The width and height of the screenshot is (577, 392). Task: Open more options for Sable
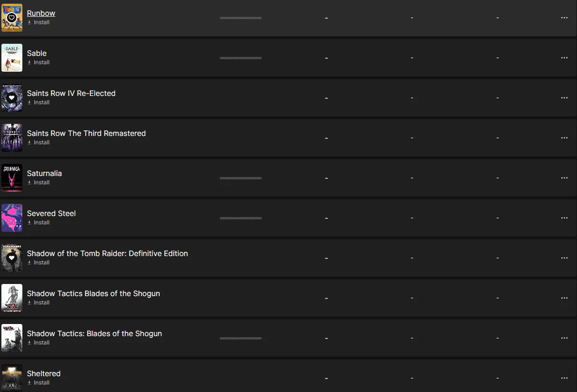coord(564,58)
